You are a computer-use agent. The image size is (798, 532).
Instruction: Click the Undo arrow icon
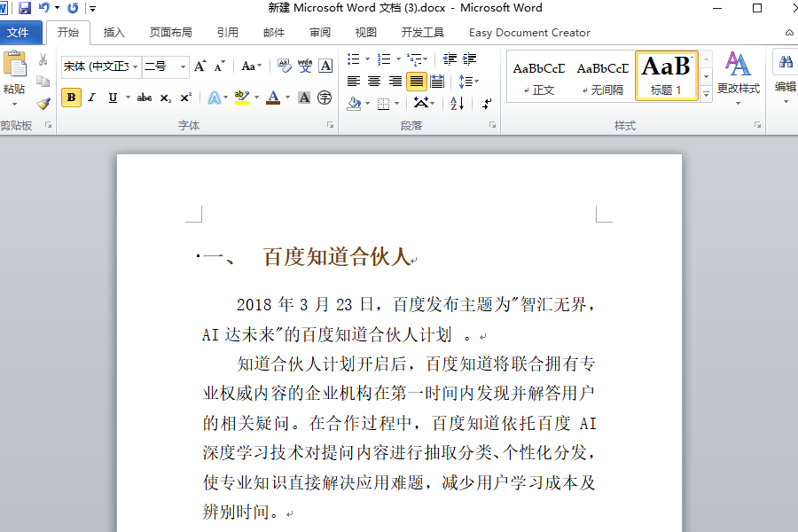click(44, 8)
